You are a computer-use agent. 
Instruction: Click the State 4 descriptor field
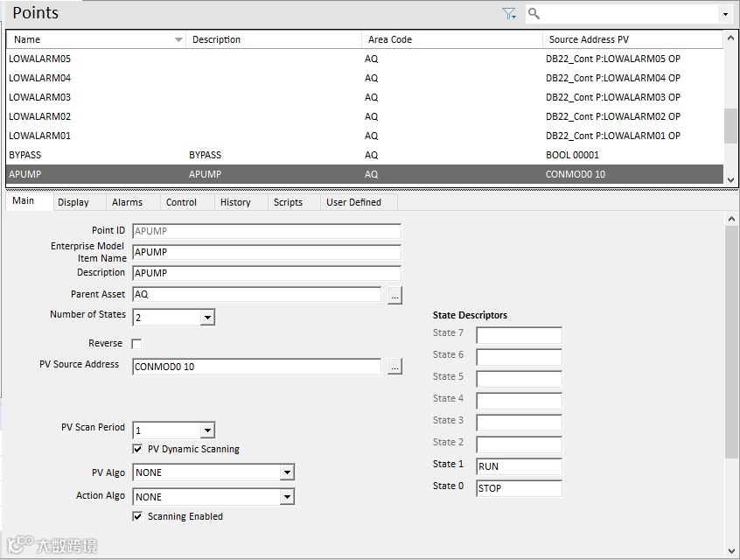[519, 401]
